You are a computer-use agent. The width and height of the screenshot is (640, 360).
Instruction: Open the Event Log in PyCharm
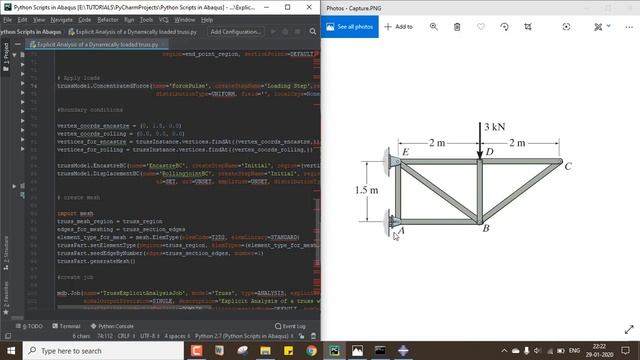click(290, 326)
